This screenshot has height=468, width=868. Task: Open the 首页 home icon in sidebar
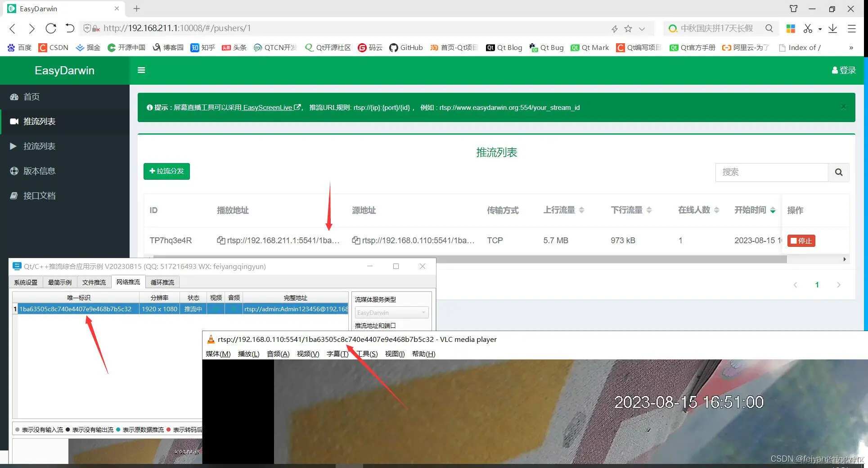click(x=14, y=97)
